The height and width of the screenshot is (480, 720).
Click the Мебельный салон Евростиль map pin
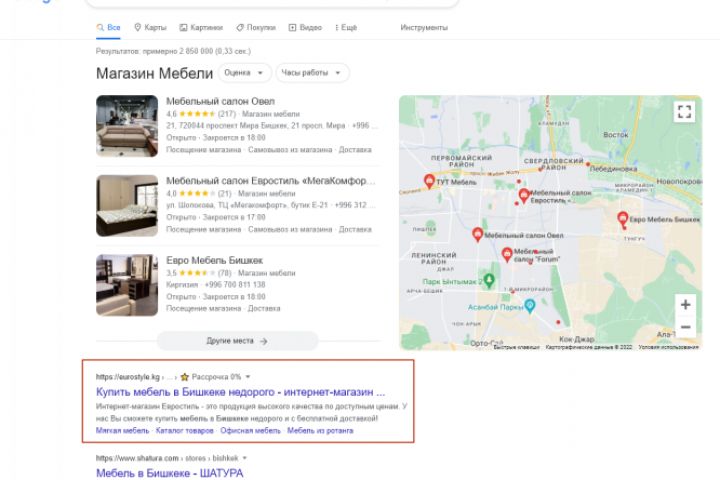click(524, 195)
